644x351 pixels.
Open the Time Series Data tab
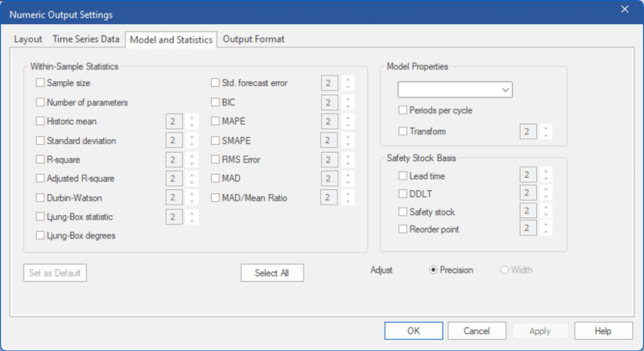click(x=86, y=39)
